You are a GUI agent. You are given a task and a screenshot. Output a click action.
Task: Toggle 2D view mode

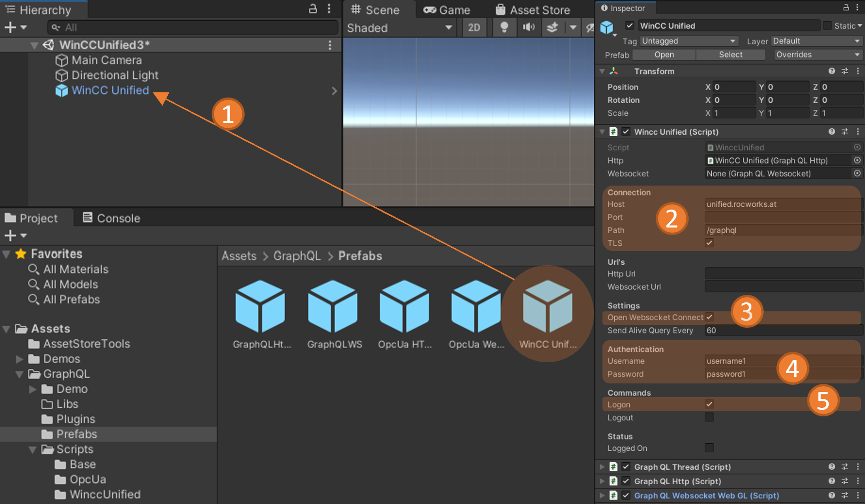(474, 28)
